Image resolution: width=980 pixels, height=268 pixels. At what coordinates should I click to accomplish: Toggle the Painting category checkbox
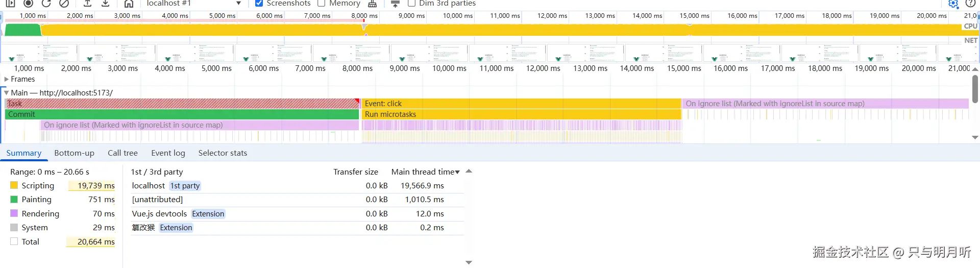[x=14, y=199]
